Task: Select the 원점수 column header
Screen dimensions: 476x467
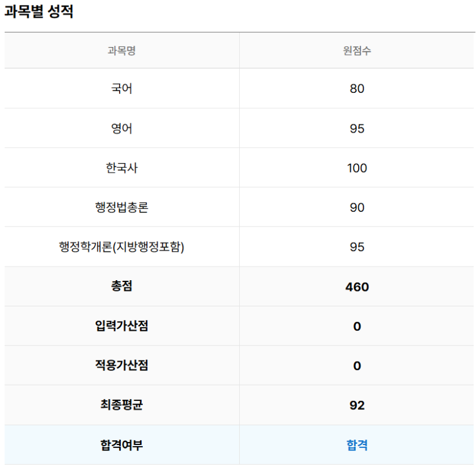Action: coord(357,51)
